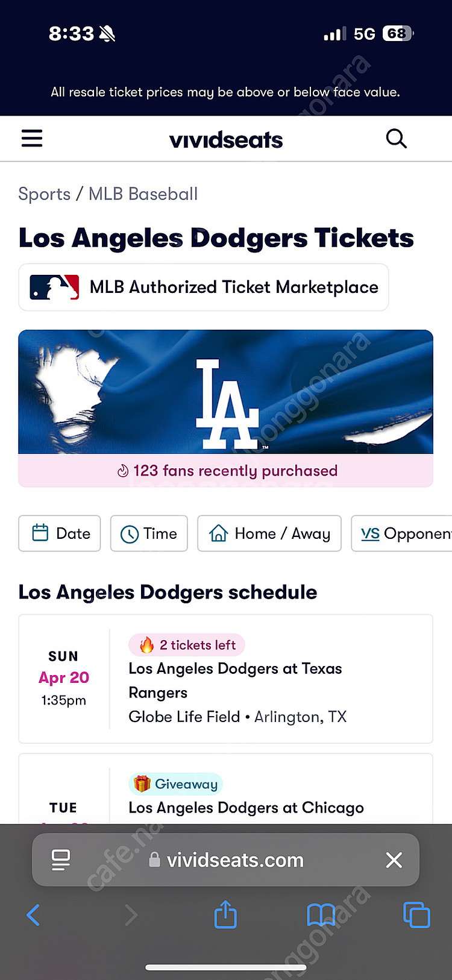Open the Time filter
Viewport: 452px width, 980px height.
pyautogui.click(x=149, y=533)
